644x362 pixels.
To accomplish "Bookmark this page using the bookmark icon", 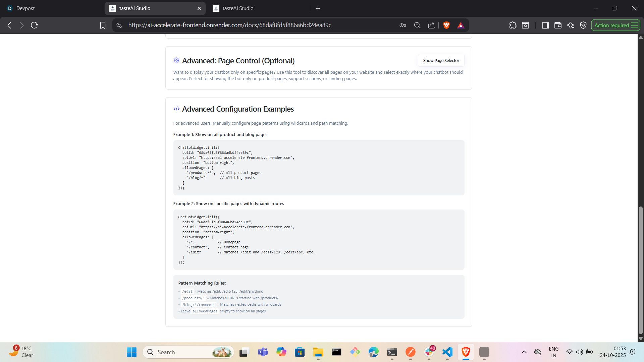I will pos(103,25).
